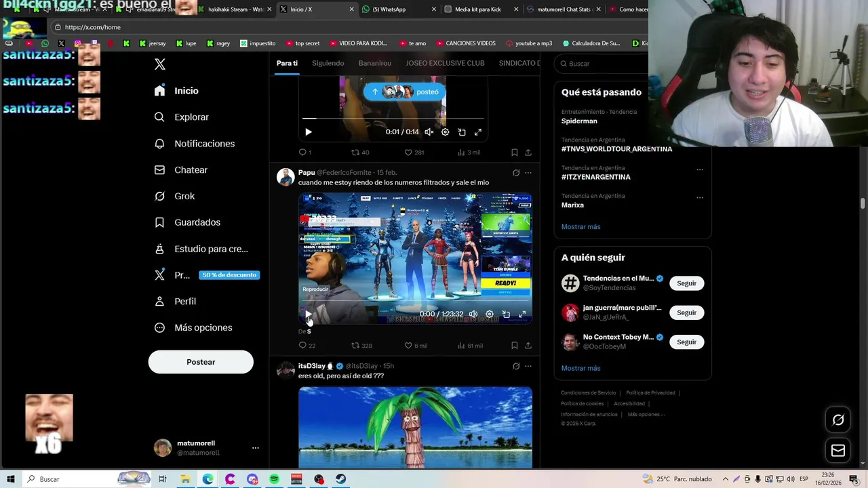Like the post with 281 likes

[x=414, y=152]
